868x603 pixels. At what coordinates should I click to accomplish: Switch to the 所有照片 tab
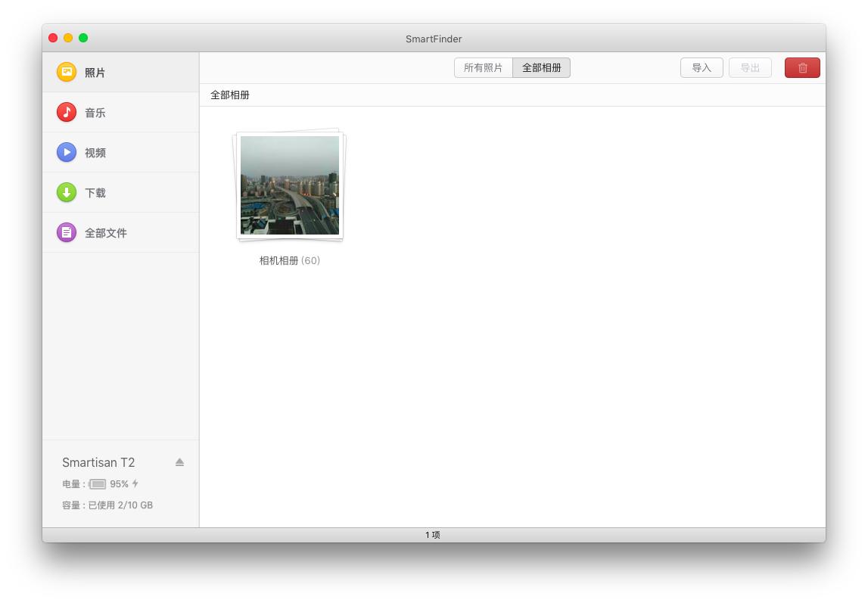pyautogui.click(x=483, y=68)
